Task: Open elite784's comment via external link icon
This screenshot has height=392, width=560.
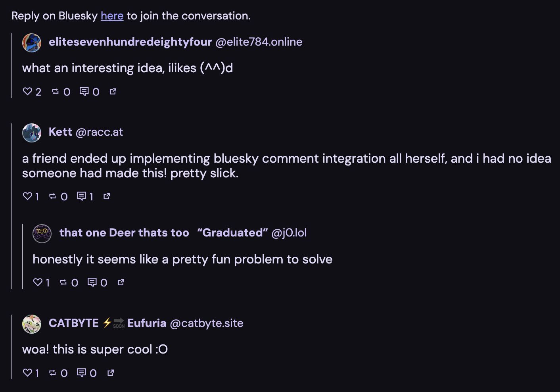Action: tap(113, 91)
